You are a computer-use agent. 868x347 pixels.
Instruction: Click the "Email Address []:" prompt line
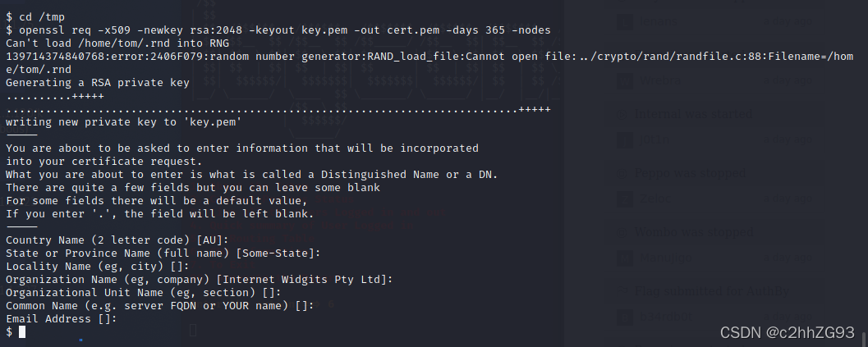click(x=62, y=319)
